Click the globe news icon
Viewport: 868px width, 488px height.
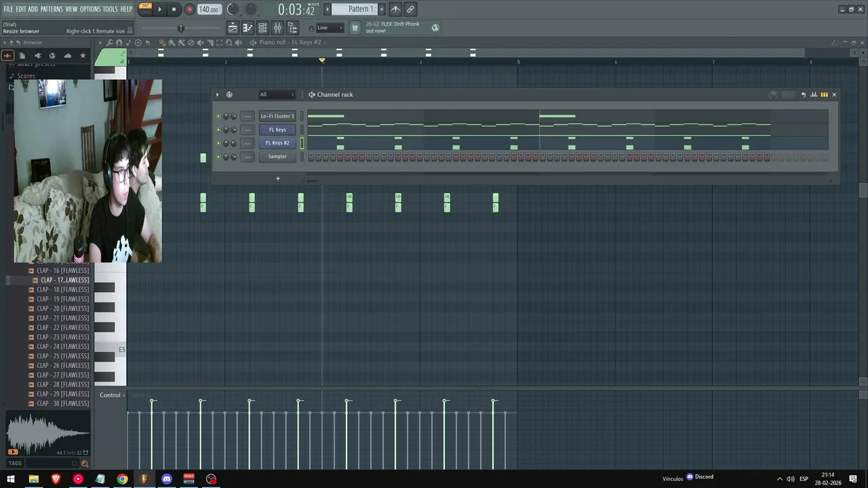click(x=435, y=28)
